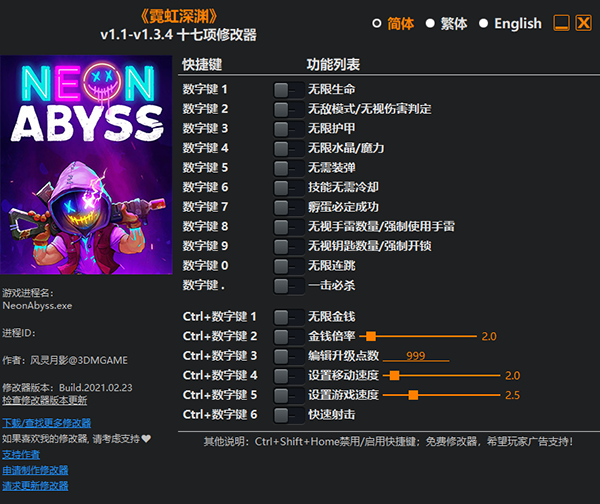The image size is (600, 504).
Task: Click 请求更新修改器 link
Action: coord(35,486)
